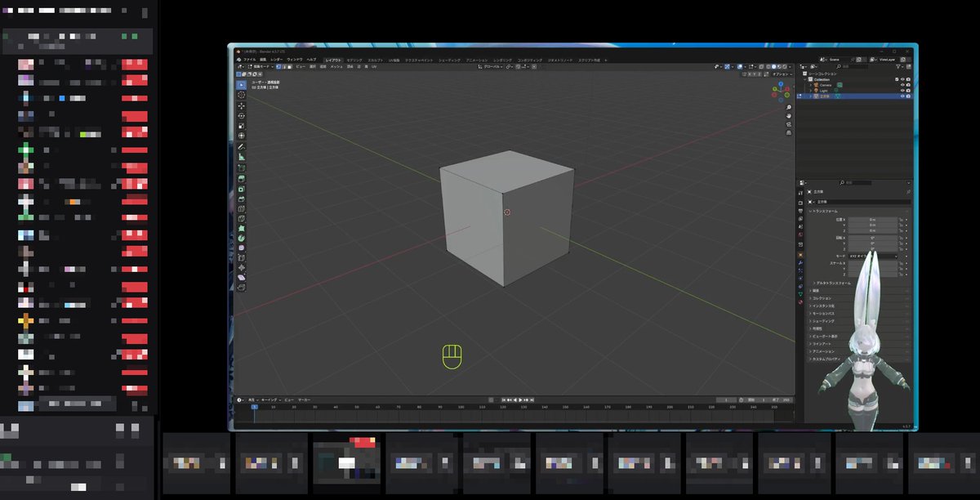Click the Z axis on navigation gizmo
The width and height of the screenshot is (980, 500).
[x=781, y=83]
